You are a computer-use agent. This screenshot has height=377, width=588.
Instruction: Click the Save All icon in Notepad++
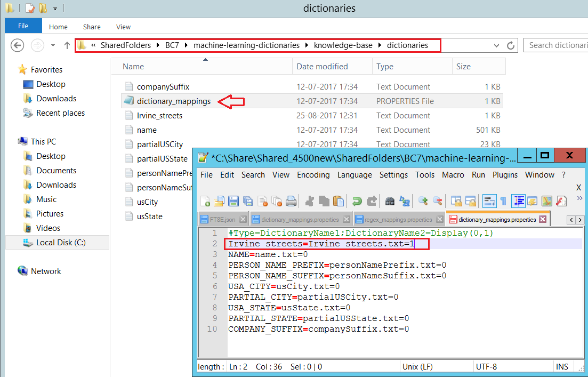pos(248,202)
